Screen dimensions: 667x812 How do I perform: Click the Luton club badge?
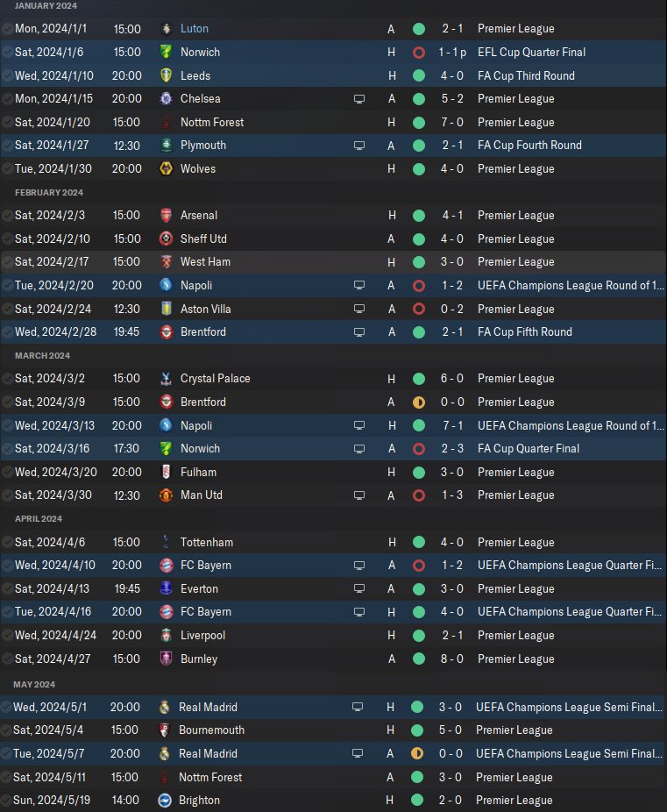tap(166, 29)
